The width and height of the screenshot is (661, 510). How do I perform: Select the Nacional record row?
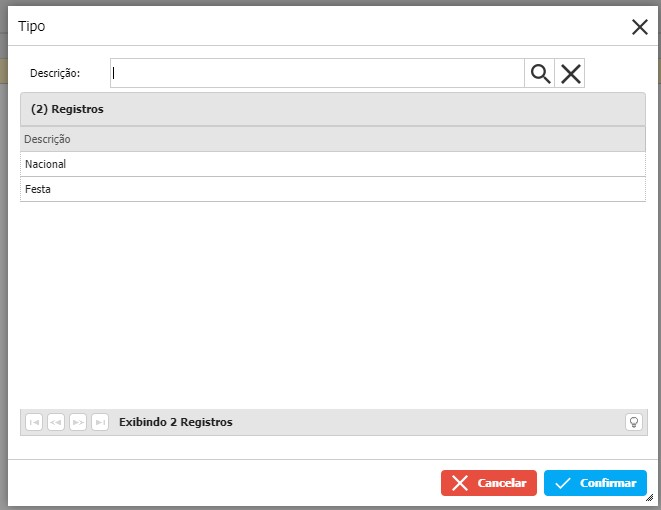tap(332, 164)
